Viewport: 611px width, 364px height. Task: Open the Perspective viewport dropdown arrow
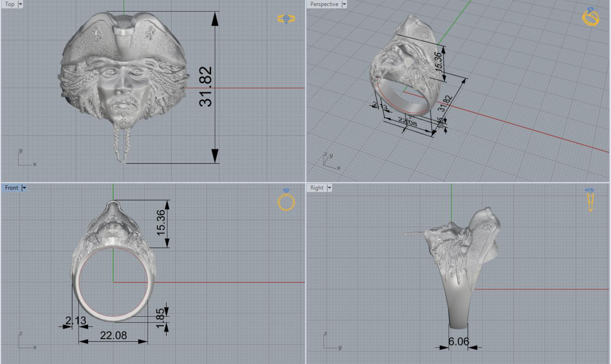[344, 4]
